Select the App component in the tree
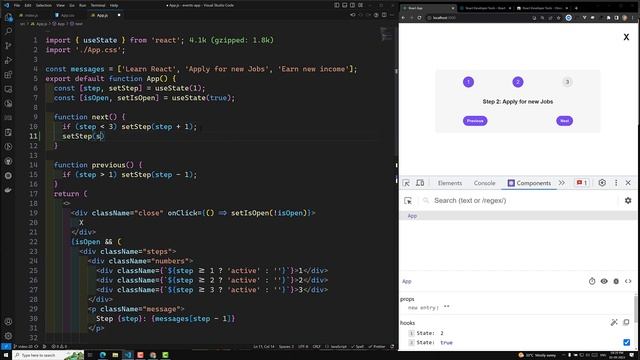 [x=412, y=216]
